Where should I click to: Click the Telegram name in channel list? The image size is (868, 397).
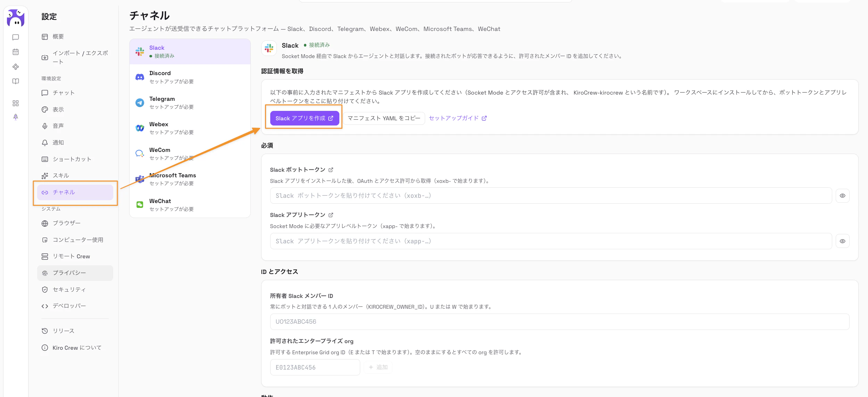point(162,99)
